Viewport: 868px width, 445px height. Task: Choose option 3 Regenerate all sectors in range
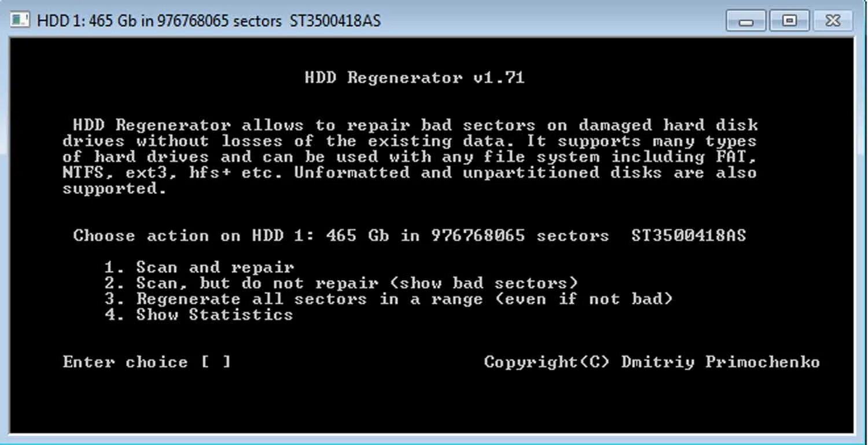coord(388,299)
